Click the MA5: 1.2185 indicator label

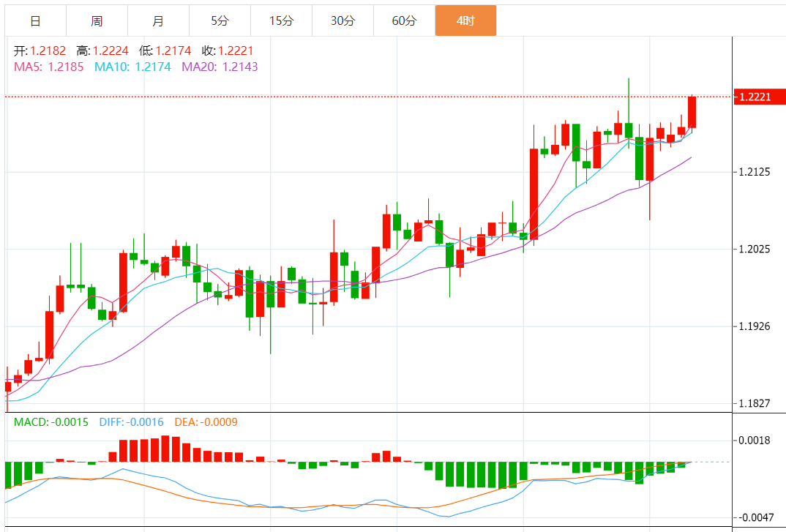click(48, 67)
